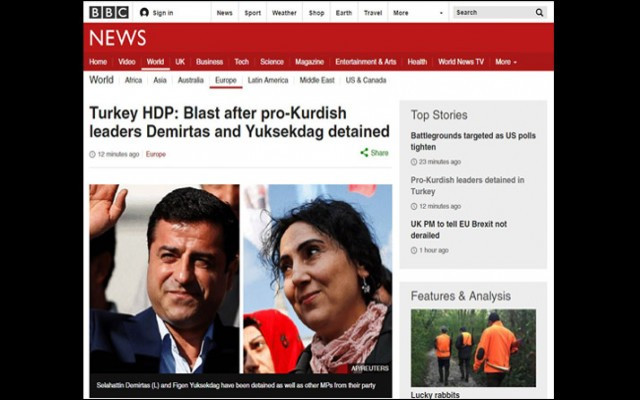Expand the More dropdown in top bar
640x400 pixels.
(405, 12)
